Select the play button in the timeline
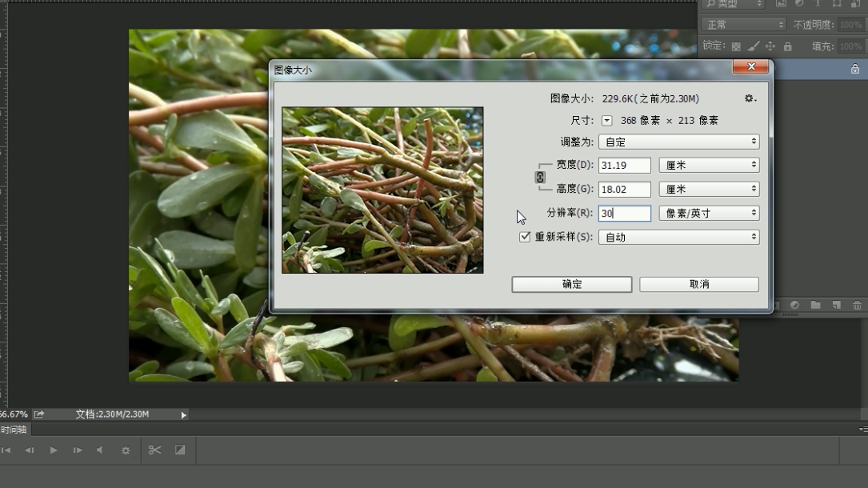 pyautogui.click(x=53, y=450)
